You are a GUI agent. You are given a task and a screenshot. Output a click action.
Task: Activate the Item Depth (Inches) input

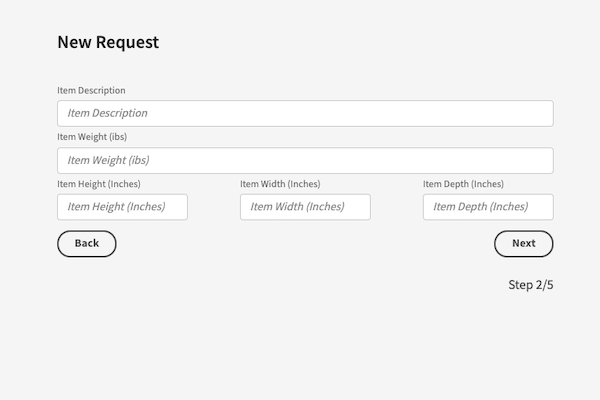pyautogui.click(x=488, y=207)
